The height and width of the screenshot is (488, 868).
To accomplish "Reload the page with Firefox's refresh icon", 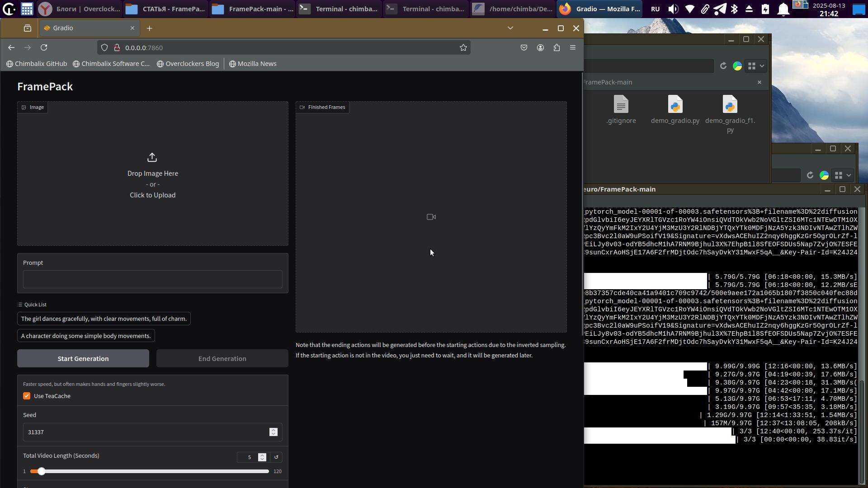I will (44, 47).
